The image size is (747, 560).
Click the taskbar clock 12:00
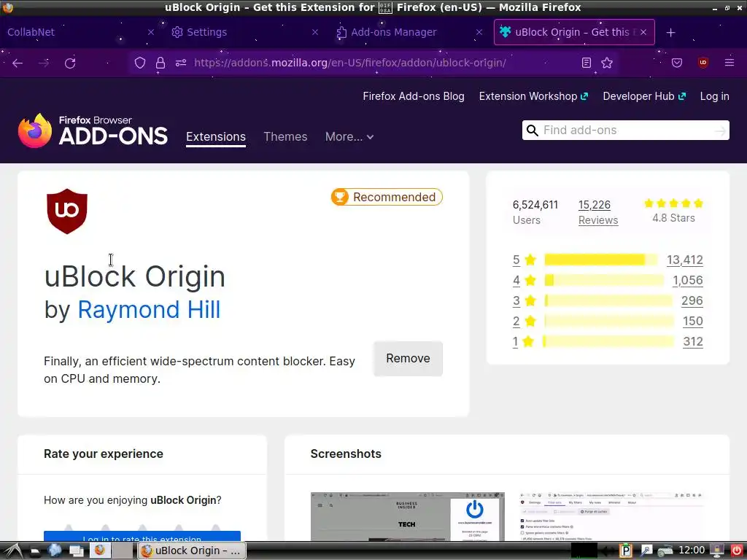(x=692, y=551)
